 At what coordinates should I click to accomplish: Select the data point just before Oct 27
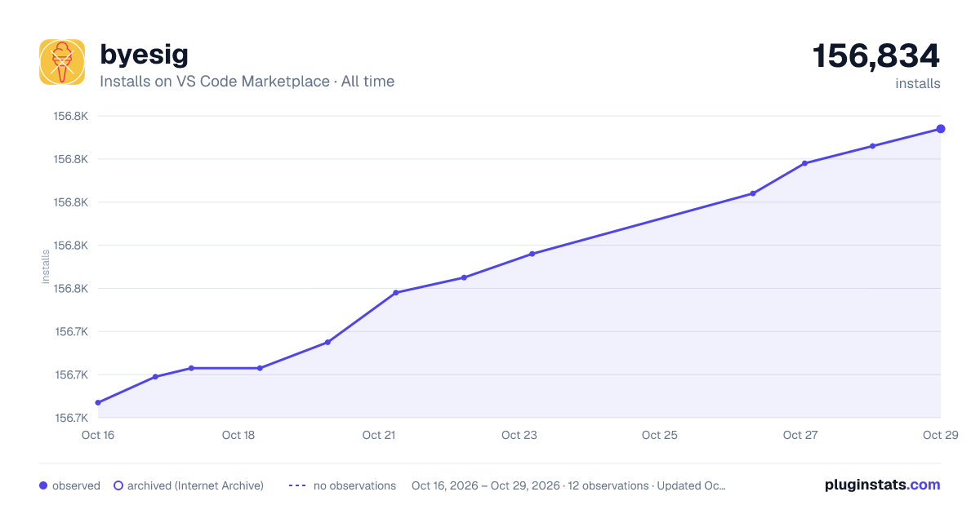click(753, 193)
